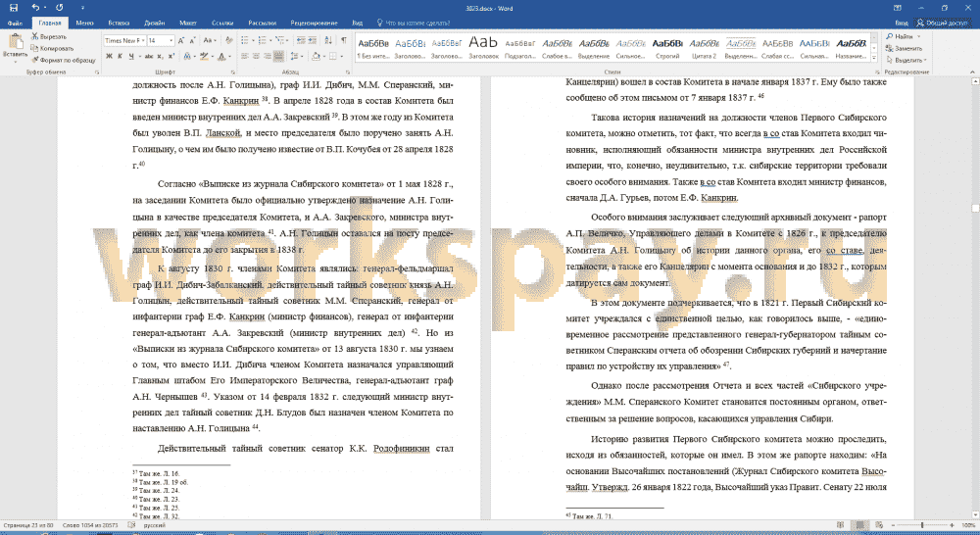Redo the action in the Quick Access Toolbar
Viewport: 980px width, 535px height.
click(x=60, y=8)
